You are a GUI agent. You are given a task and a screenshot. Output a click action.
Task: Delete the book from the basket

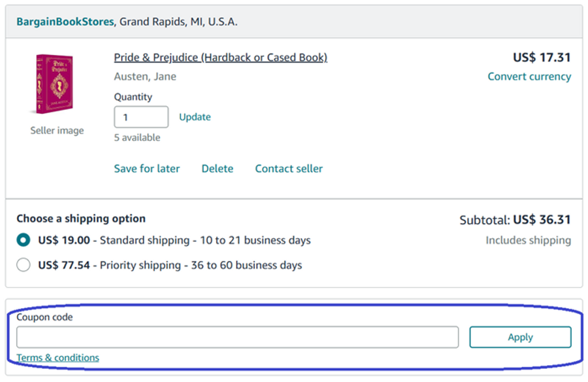[217, 169]
